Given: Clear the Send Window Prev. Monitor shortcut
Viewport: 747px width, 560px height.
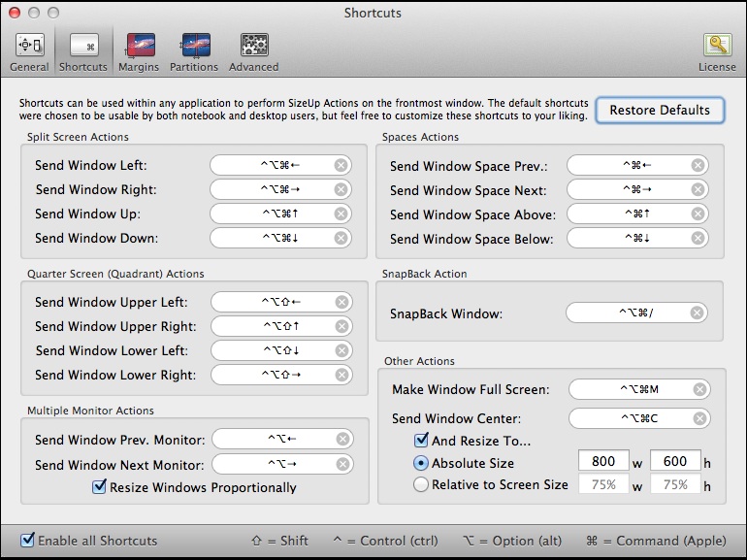Looking at the screenshot, I should point(342,440).
